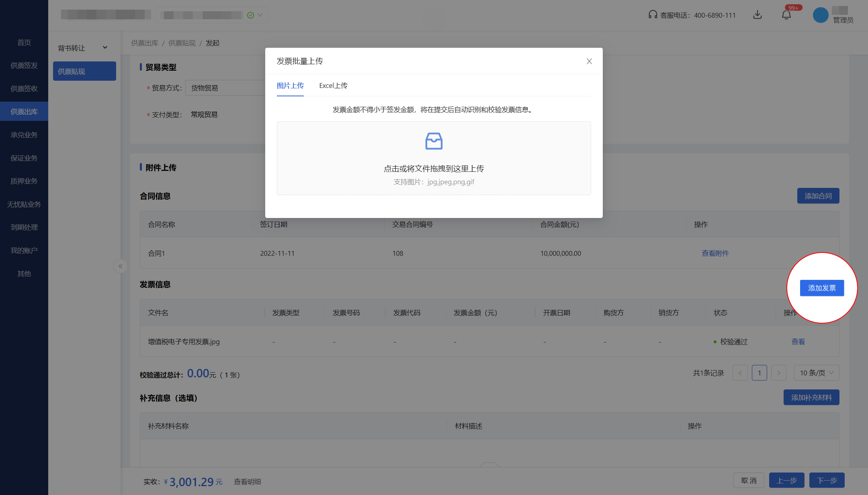This screenshot has height=495, width=868.
Task: Expand the company selector dropdown chevron
Action: pyautogui.click(x=260, y=15)
